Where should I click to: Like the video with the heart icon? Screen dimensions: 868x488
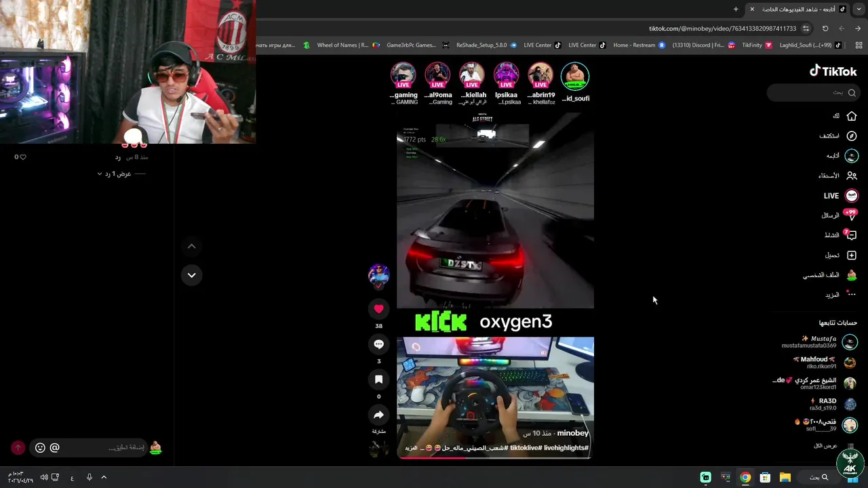point(378,309)
